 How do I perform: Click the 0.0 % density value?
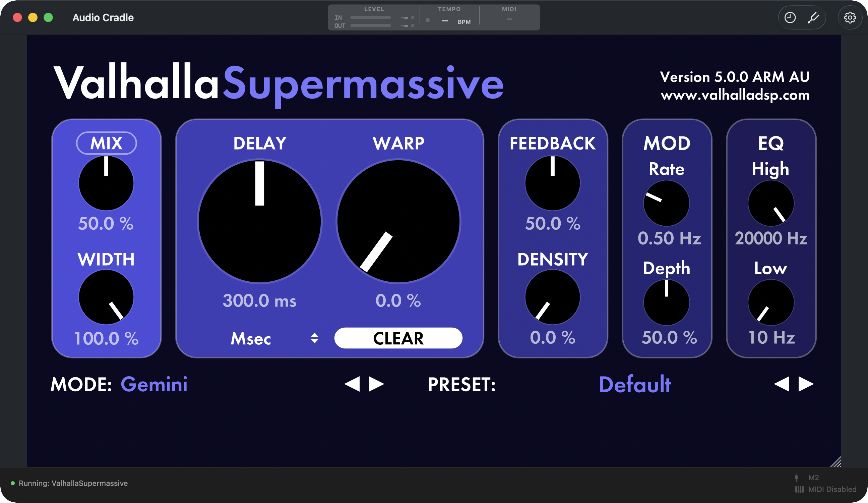coord(553,338)
